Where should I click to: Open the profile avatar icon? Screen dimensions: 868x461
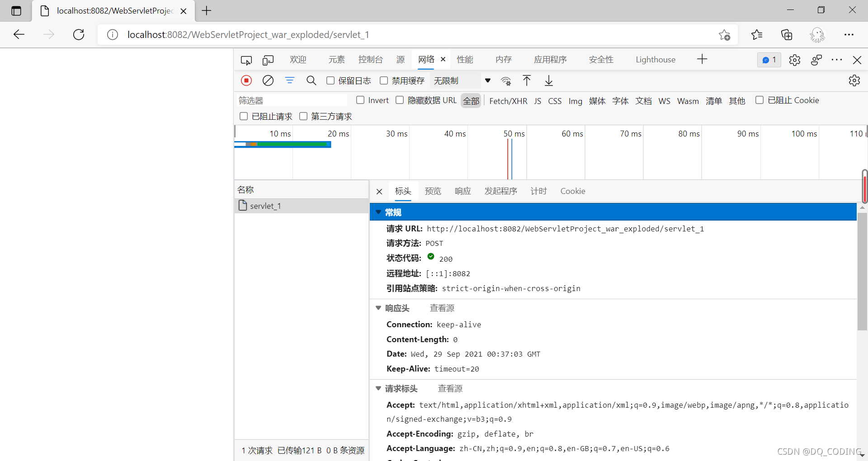pos(817,35)
